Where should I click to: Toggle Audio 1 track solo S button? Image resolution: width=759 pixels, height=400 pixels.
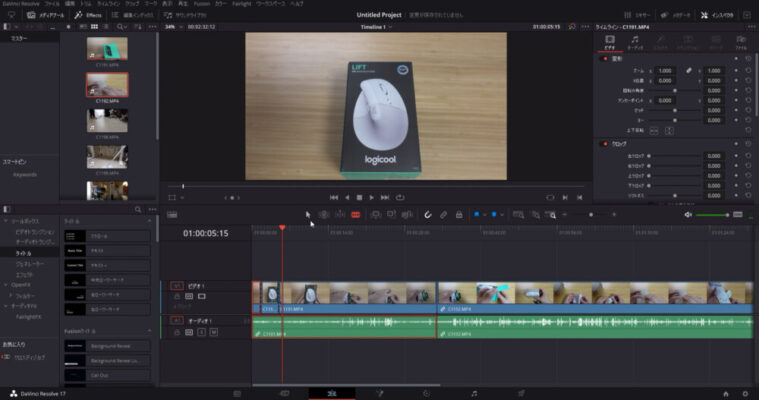tap(201, 332)
